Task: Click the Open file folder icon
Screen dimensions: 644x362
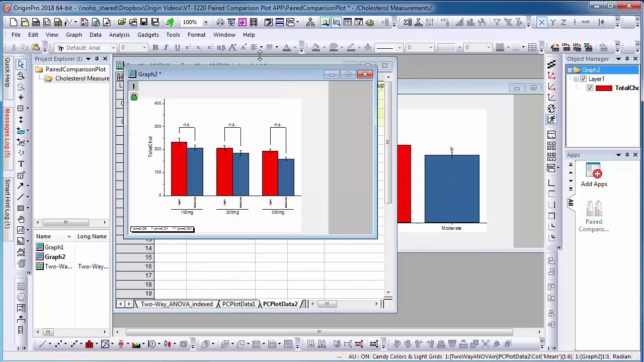Action: pos(122,22)
